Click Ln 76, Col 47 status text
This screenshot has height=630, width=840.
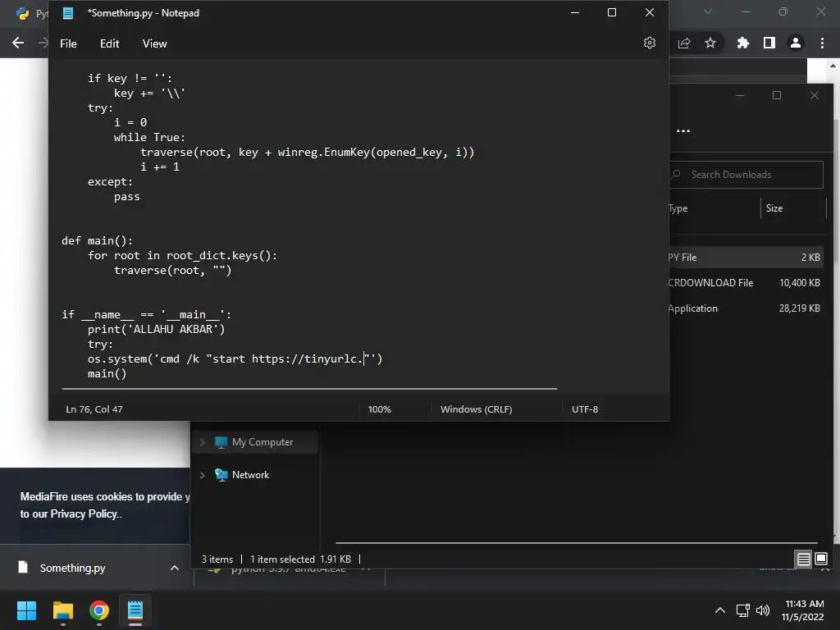pos(94,409)
